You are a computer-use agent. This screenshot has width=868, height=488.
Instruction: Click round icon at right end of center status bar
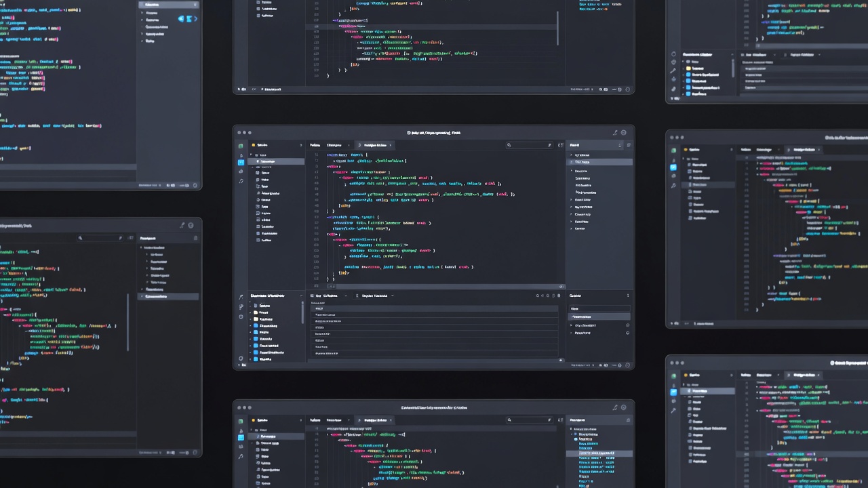627,365
